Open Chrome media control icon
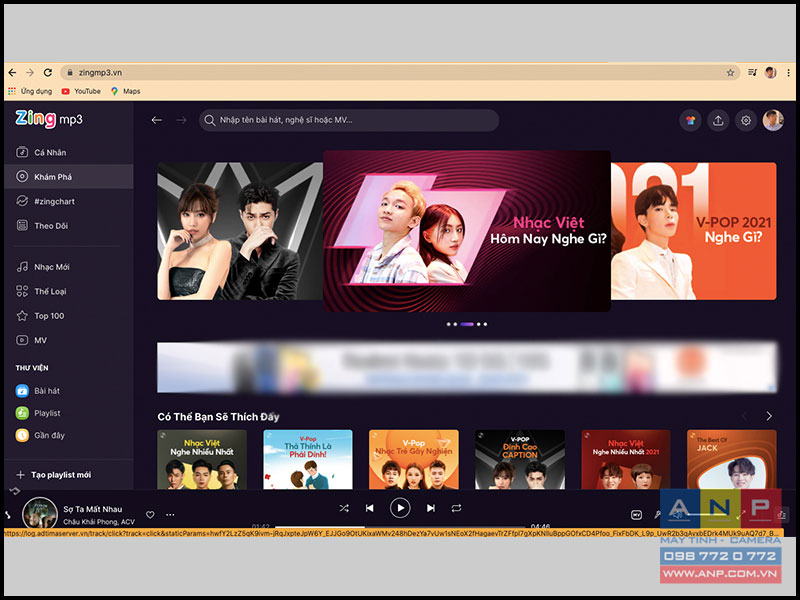This screenshot has width=800, height=600. point(752,72)
